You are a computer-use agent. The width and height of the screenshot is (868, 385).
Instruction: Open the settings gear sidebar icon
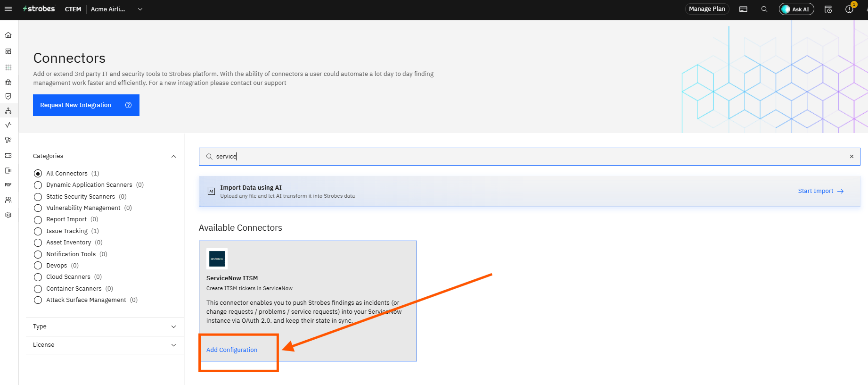tap(8, 215)
